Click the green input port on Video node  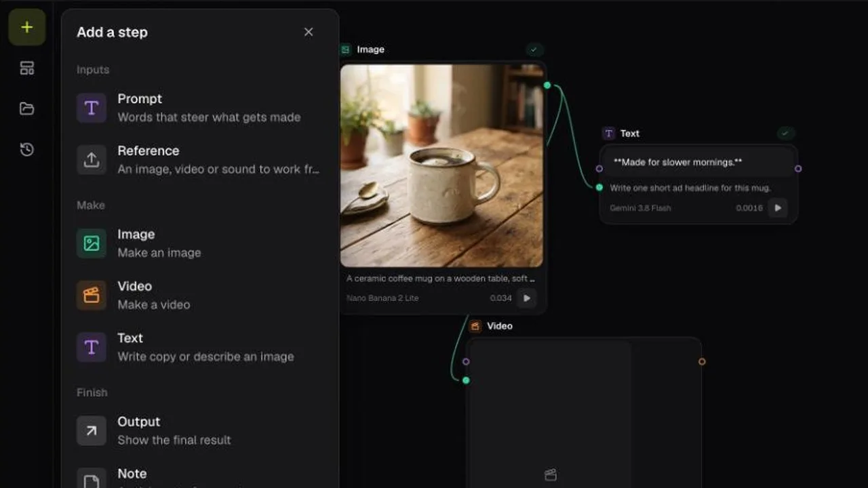(466, 380)
